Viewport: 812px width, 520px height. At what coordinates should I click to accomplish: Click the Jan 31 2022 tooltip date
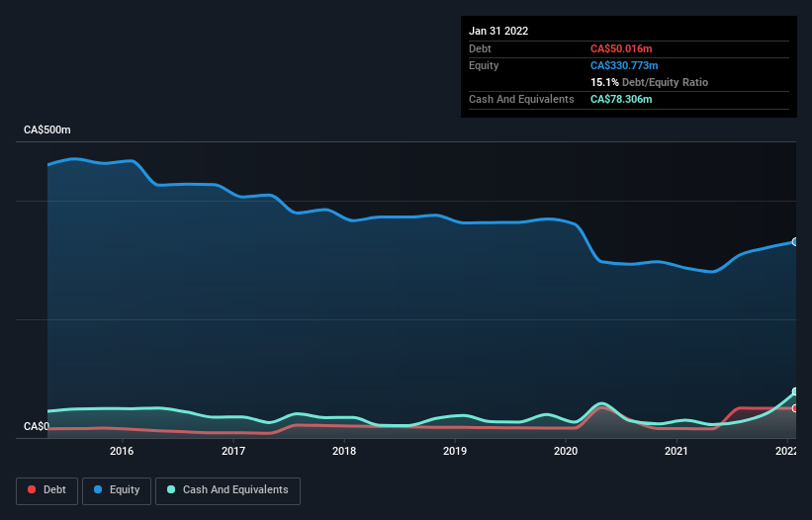point(498,31)
